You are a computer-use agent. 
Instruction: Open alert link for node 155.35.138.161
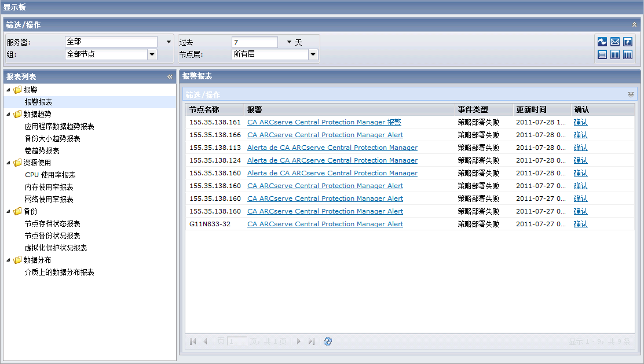pos(324,122)
